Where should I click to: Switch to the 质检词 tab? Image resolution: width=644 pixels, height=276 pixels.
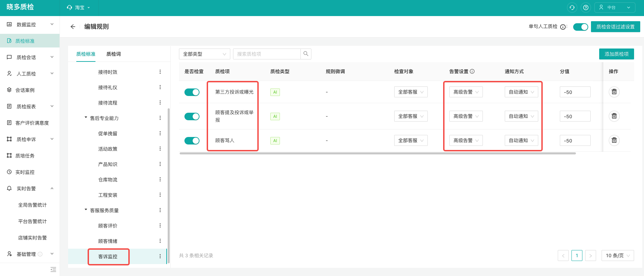pyautogui.click(x=114, y=54)
